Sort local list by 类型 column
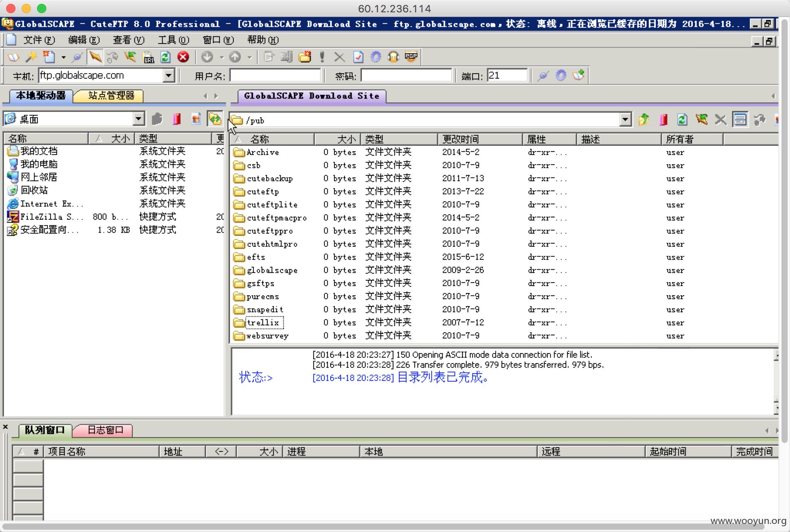Viewport: 790px width, 532px height. pyautogui.click(x=173, y=138)
